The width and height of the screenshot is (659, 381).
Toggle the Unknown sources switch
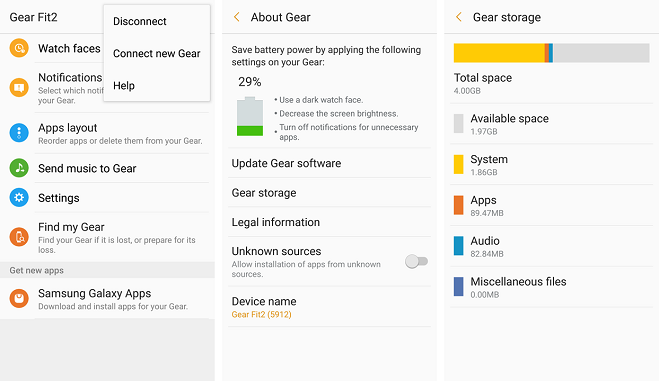tap(416, 261)
